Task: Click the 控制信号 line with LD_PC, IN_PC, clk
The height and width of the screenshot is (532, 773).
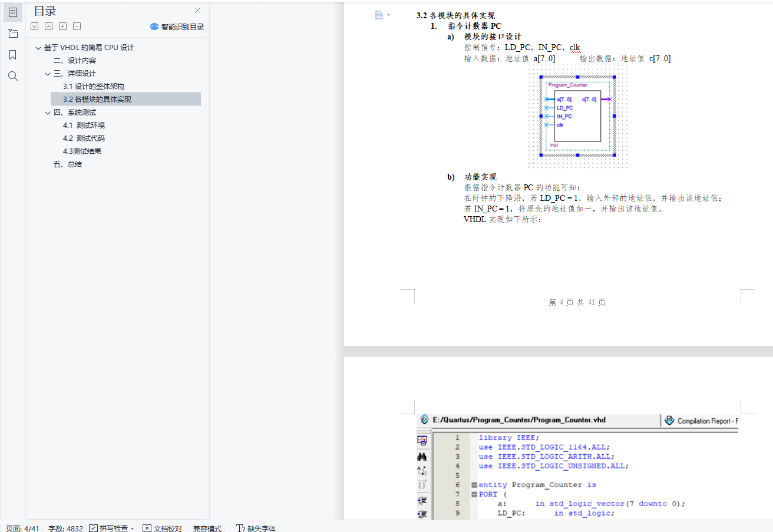Action: coord(522,48)
